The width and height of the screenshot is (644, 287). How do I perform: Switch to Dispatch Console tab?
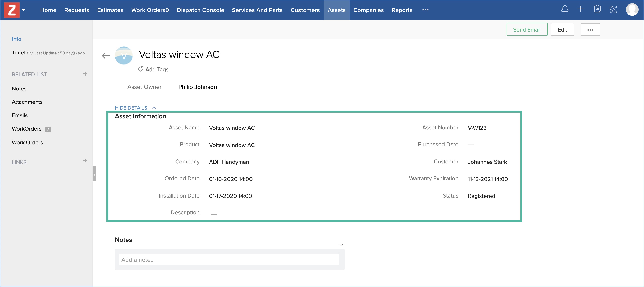(x=200, y=10)
